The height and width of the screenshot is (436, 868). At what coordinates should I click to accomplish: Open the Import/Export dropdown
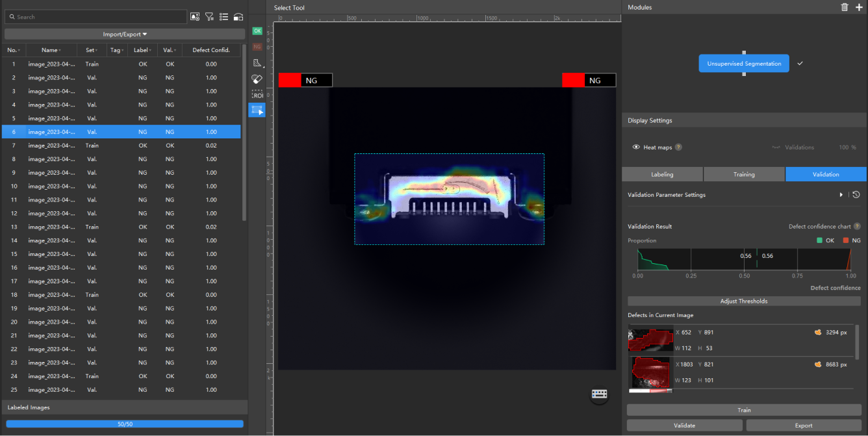[x=125, y=34]
